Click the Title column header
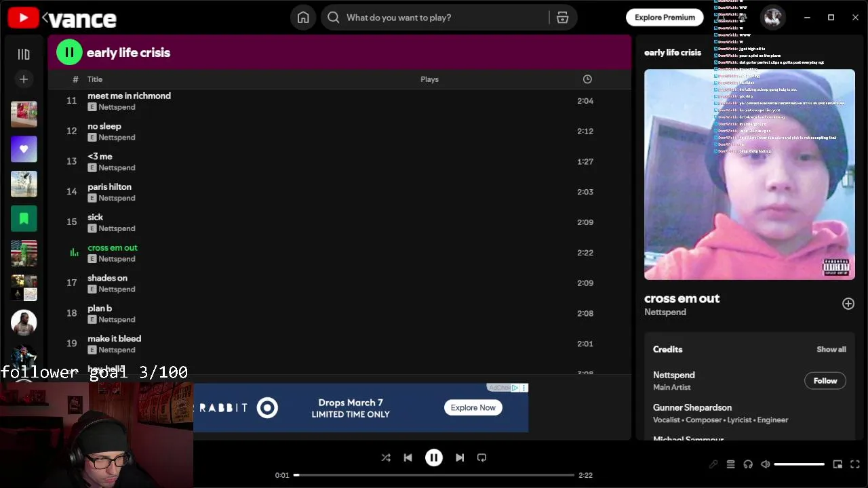This screenshot has width=868, height=488. 94,79
